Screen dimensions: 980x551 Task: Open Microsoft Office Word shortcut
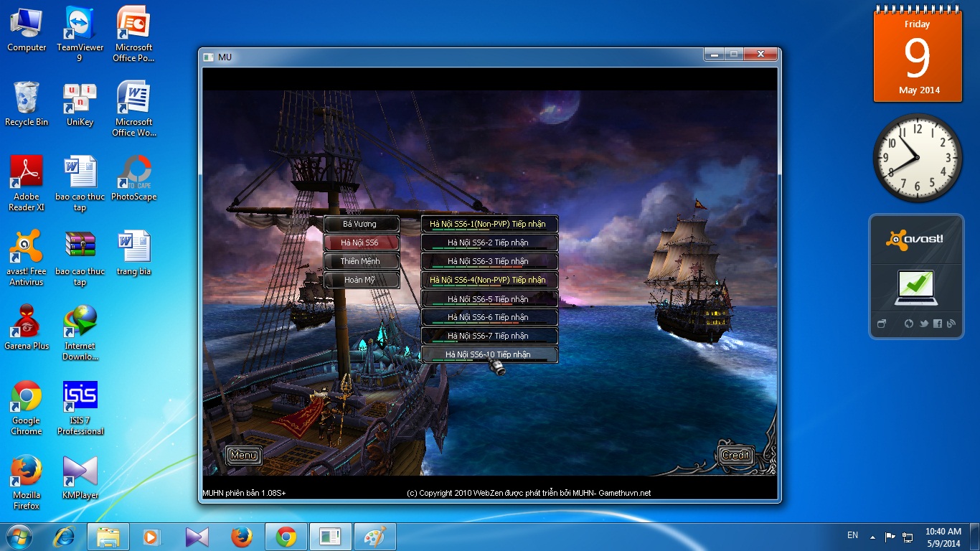(133, 109)
